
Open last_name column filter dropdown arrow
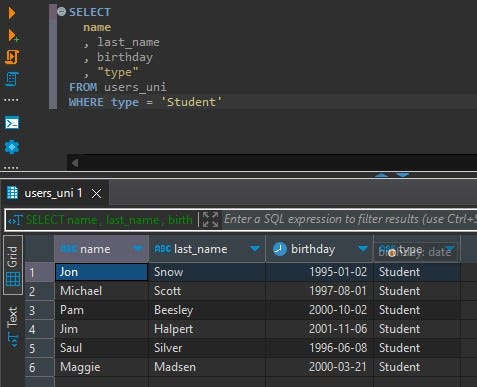coord(255,248)
